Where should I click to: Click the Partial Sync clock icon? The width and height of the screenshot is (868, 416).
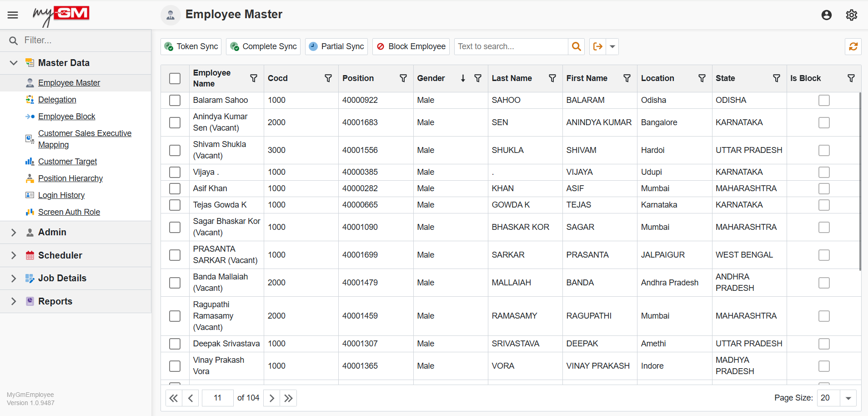[313, 46]
